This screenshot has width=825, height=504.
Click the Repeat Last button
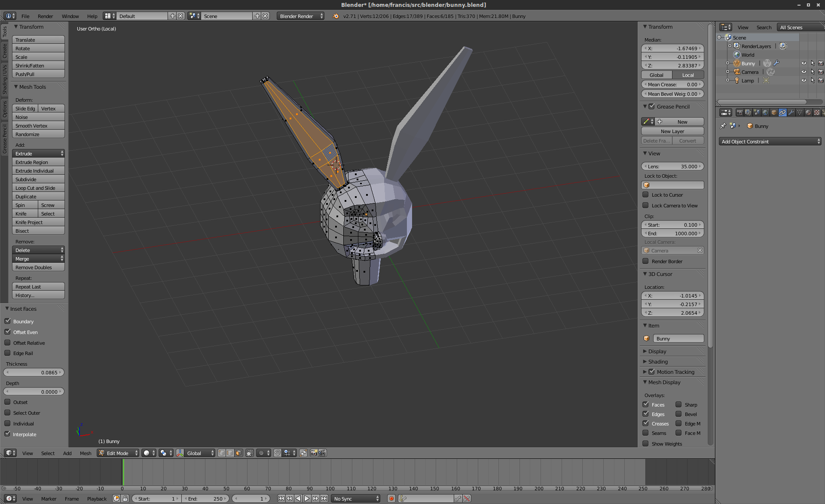coord(38,286)
